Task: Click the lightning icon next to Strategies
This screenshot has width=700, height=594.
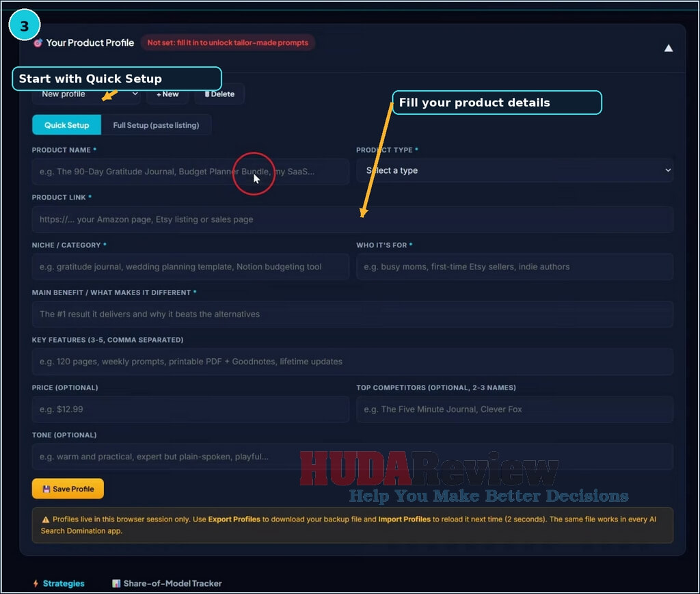Action: tap(36, 583)
